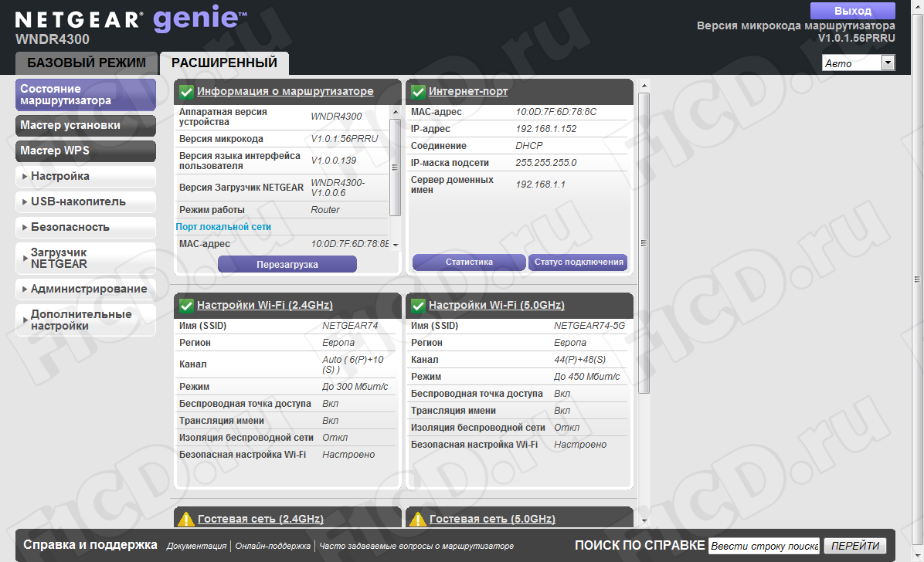Screen dimensions: 924x562
Task: Click the router info panel scrollbar thumb
Action: pos(396,168)
